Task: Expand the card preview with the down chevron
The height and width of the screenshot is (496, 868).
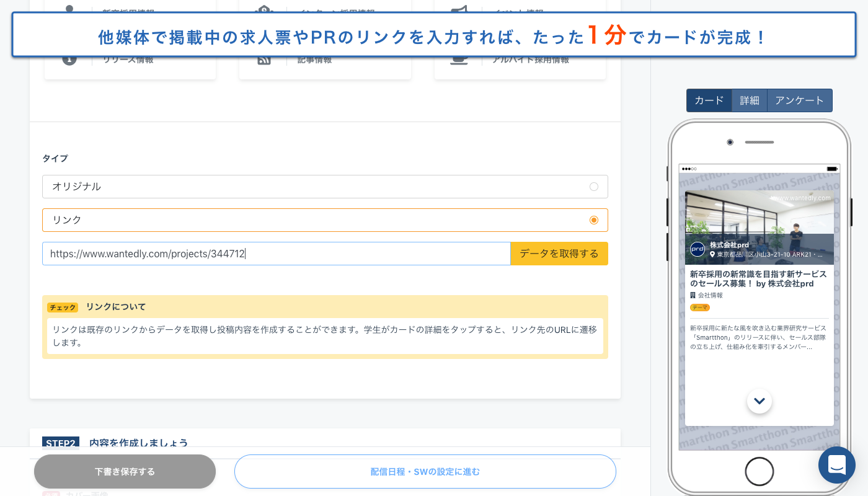Action: (x=759, y=401)
